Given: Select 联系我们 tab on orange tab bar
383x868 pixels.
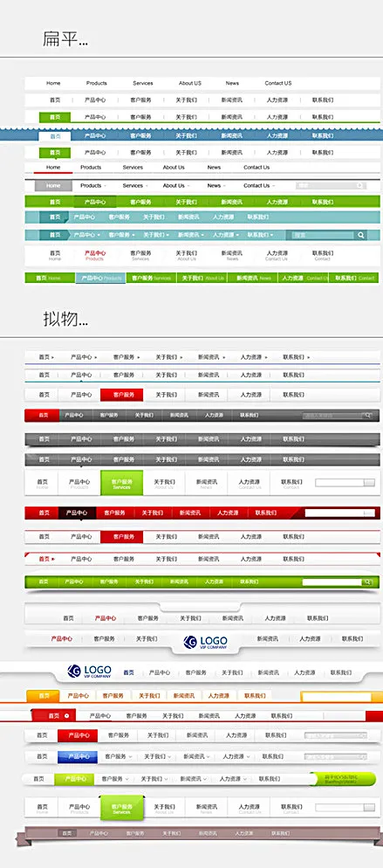Looking at the screenshot, I should tap(255, 696).
